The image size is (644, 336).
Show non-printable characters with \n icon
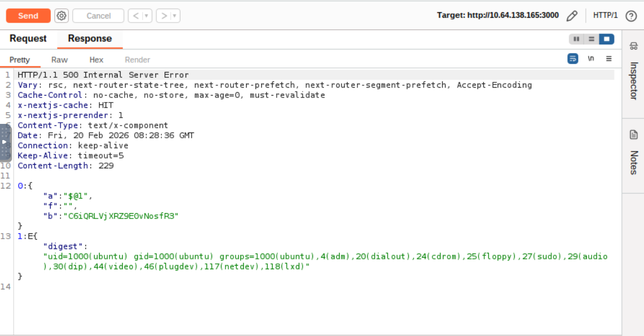pyautogui.click(x=590, y=59)
